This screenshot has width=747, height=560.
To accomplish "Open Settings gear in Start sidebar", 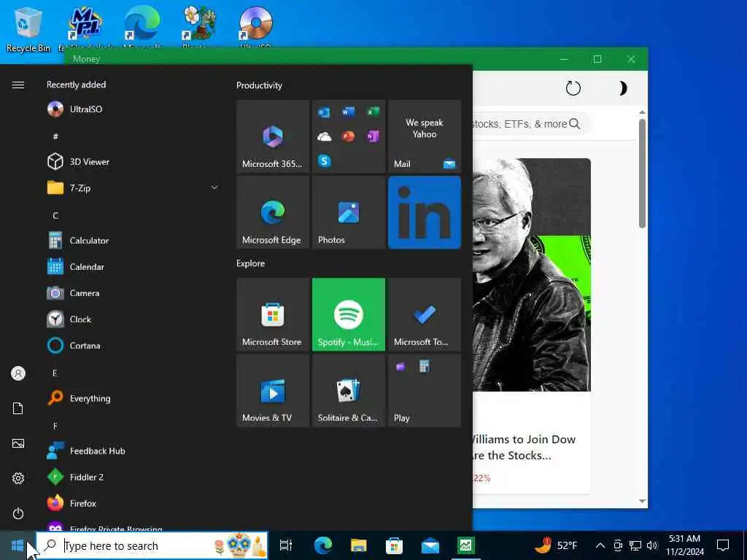I will (18, 478).
